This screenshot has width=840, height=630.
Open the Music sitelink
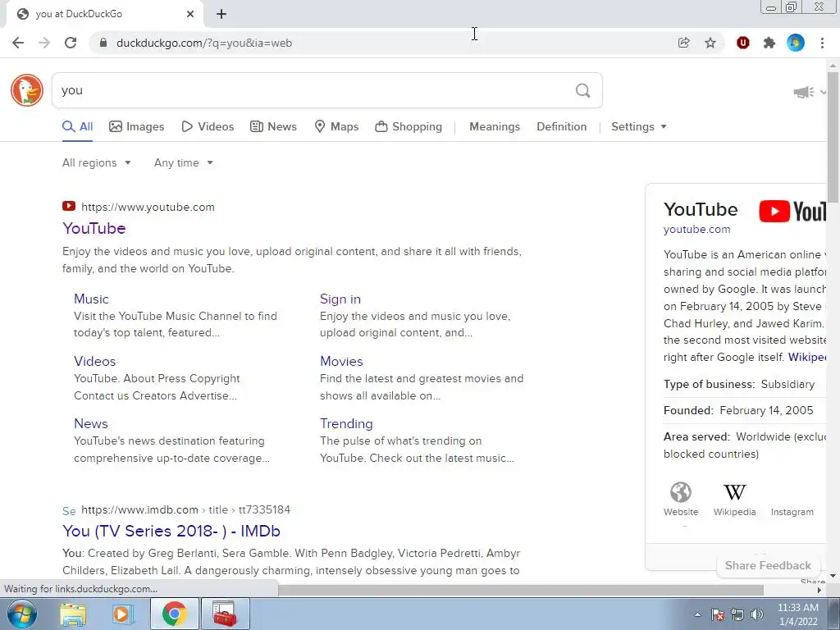click(91, 299)
